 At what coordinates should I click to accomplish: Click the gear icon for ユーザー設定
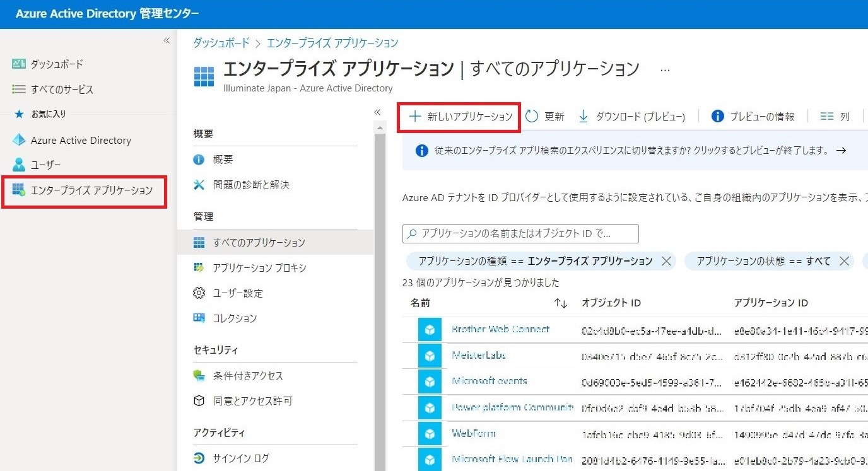[x=199, y=293]
